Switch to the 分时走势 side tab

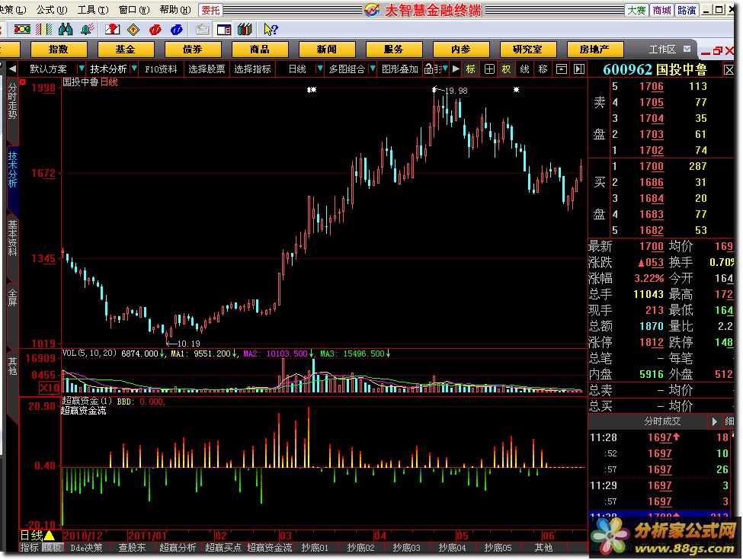[12, 102]
